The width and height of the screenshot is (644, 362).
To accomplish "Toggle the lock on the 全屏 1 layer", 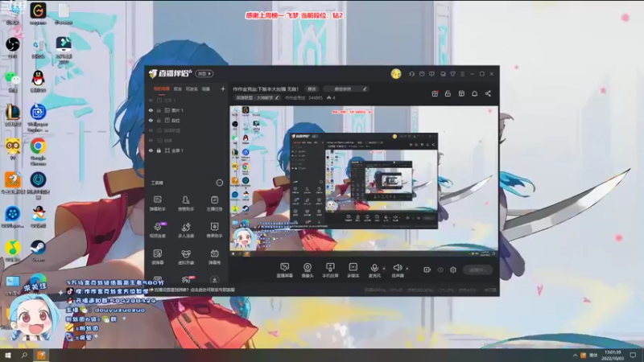I will 159,150.
